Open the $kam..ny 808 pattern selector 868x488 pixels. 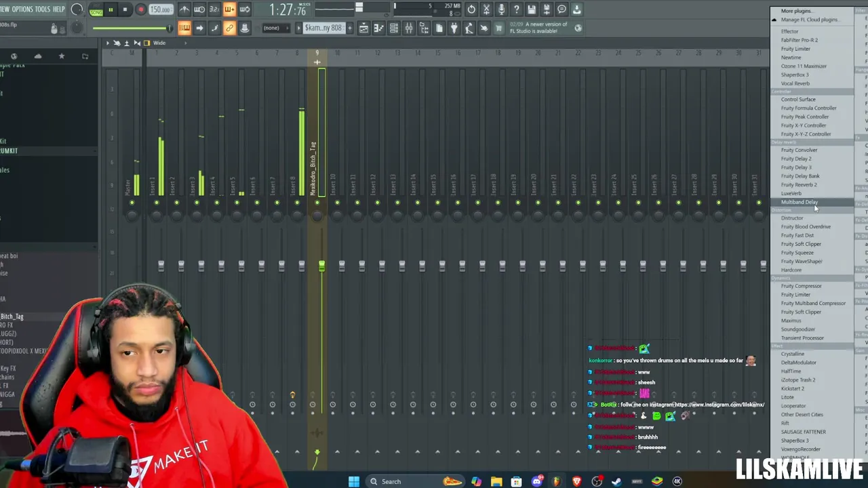pos(324,28)
